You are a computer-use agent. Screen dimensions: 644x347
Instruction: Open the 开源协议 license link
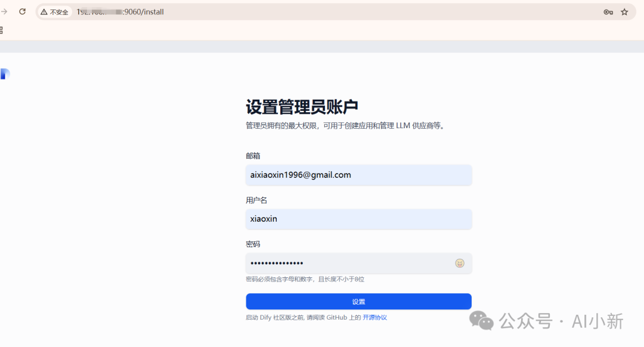(374, 317)
